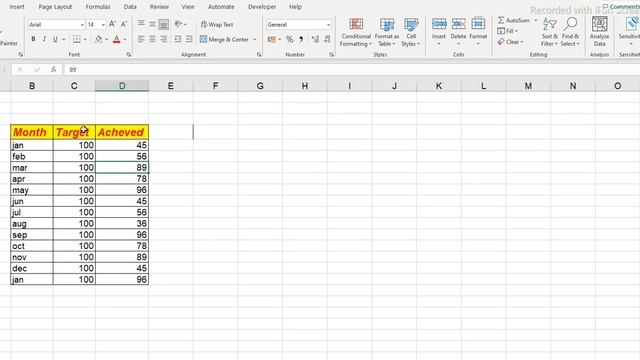This screenshot has width=640, height=360.
Task: Decrease indent
Action: (178, 39)
